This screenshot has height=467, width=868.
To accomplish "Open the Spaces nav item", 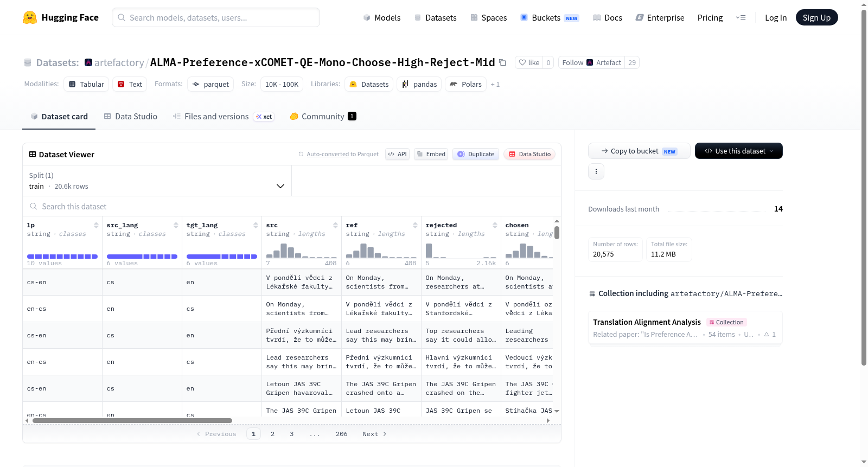I will (489, 17).
